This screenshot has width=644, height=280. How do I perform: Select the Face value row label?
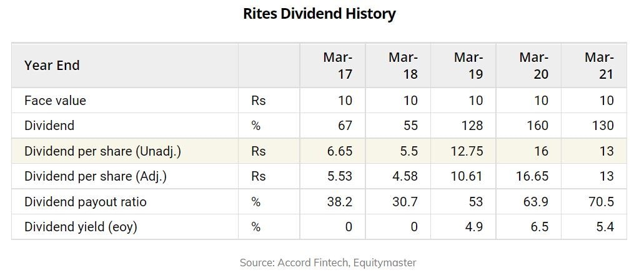click(x=55, y=101)
